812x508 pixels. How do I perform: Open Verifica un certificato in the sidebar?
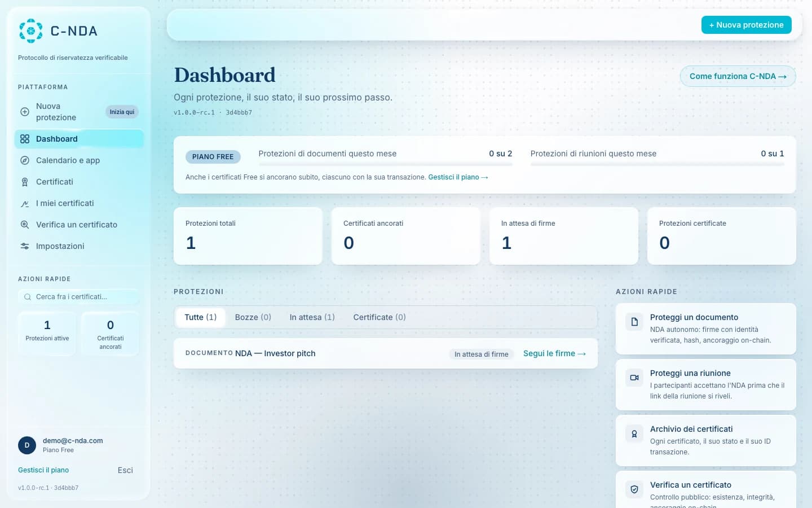click(x=79, y=225)
